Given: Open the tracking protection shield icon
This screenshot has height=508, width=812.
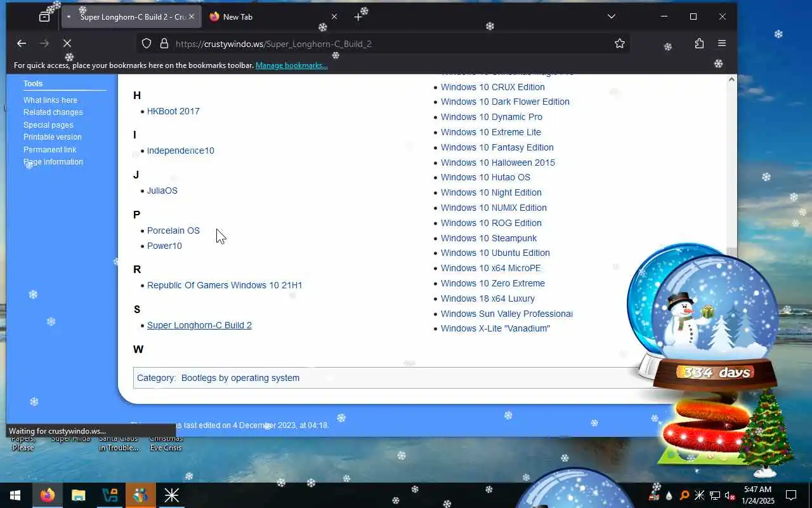Looking at the screenshot, I should click(x=147, y=43).
